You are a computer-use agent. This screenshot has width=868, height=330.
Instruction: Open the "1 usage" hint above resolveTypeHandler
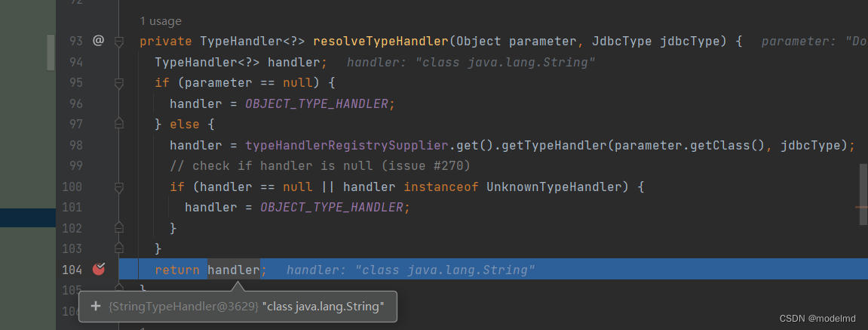click(161, 21)
